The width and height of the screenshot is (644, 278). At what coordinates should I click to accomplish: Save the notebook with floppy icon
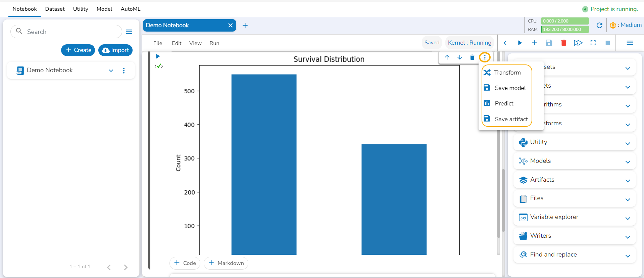point(549,43)
